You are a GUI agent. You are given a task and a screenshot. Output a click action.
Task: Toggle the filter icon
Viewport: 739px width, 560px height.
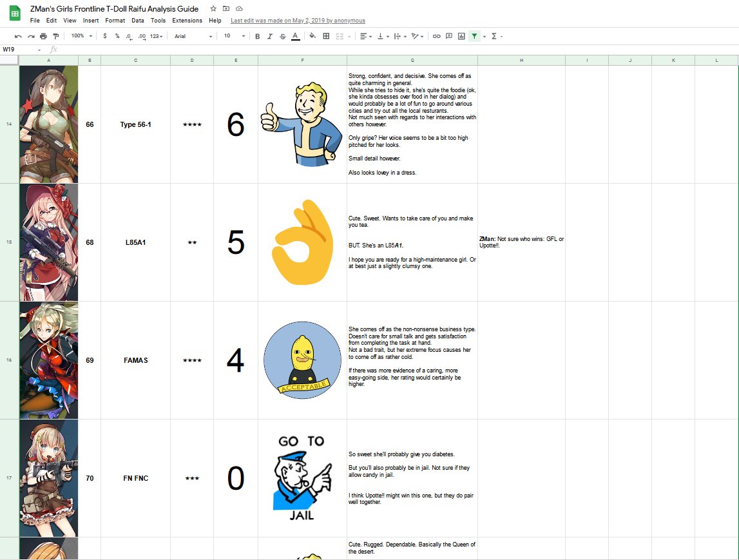point(474,36)
